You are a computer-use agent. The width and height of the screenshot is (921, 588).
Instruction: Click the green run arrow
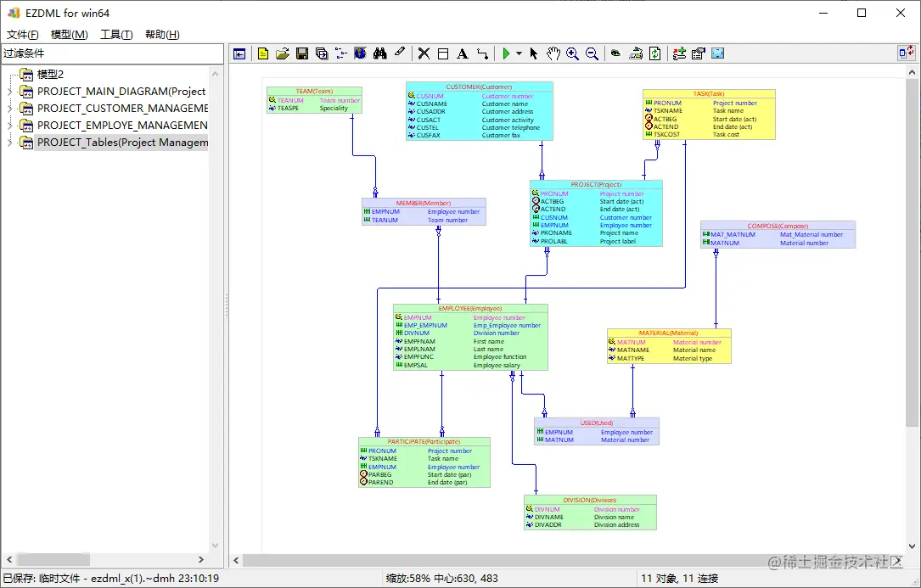pyautogui.click(x=506, y=54)
